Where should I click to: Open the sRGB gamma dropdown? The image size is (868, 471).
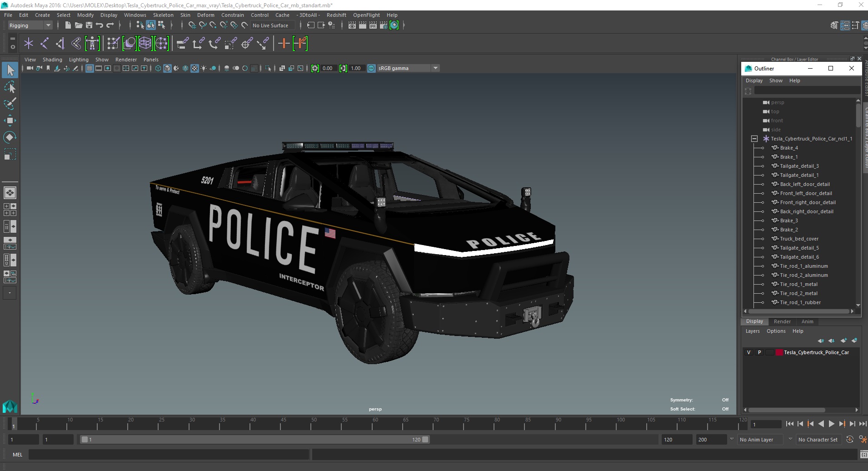(x=408, y=68)
